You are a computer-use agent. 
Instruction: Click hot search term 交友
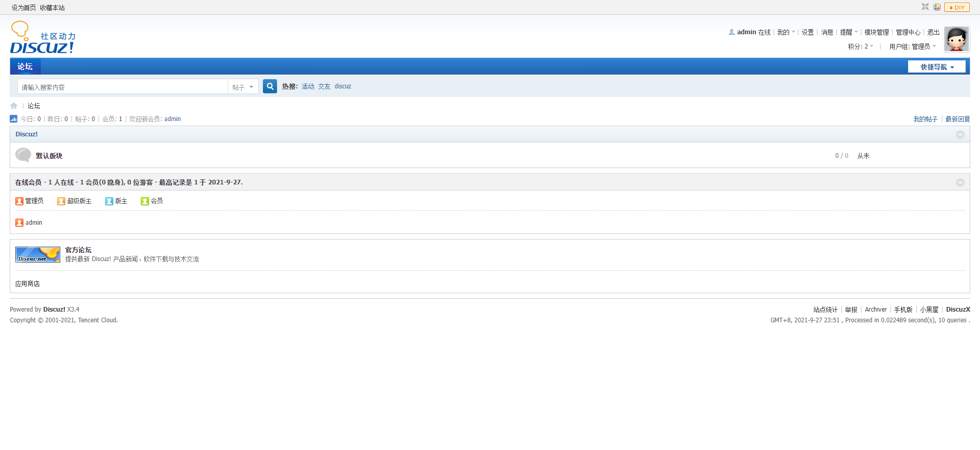324,86
